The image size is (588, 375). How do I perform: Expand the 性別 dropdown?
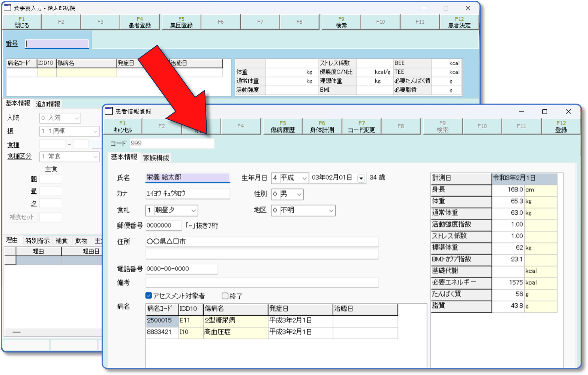point(299,194)
